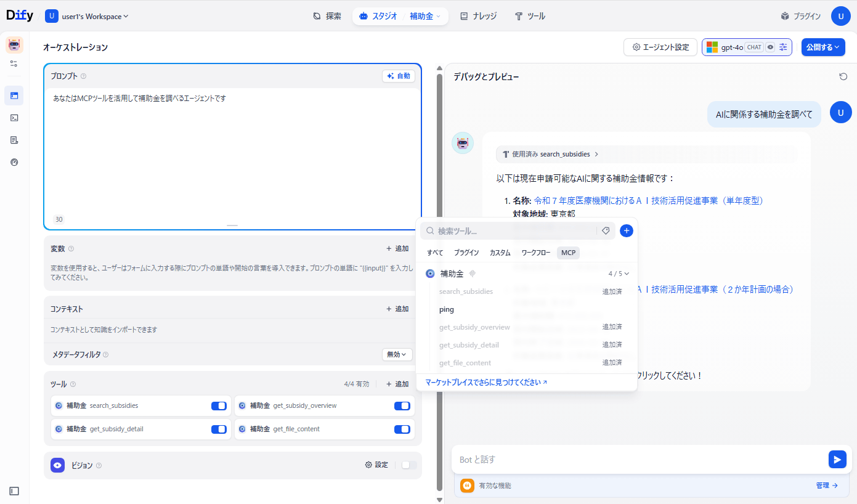
Task: Expand the 公開する publish dropdown
Action: 822,47
